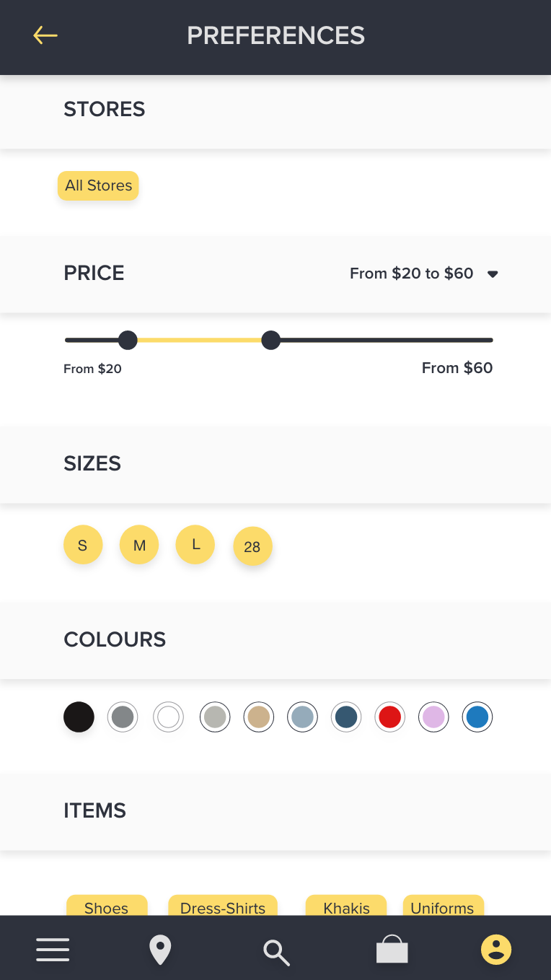Select the Shoes item chip
The width and height of the screenshot is (551, 980).
(x=107, y=906)
